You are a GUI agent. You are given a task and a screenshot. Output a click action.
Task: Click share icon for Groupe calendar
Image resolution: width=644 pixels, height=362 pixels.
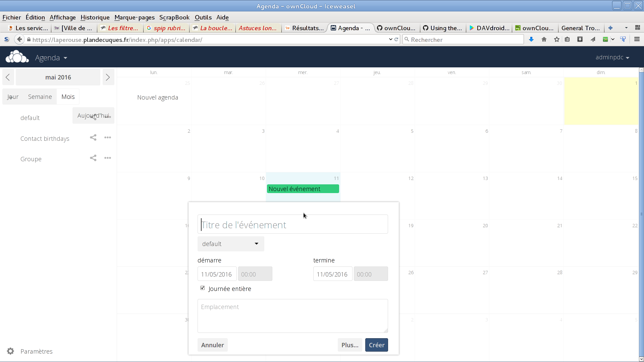tap(93, 158)
